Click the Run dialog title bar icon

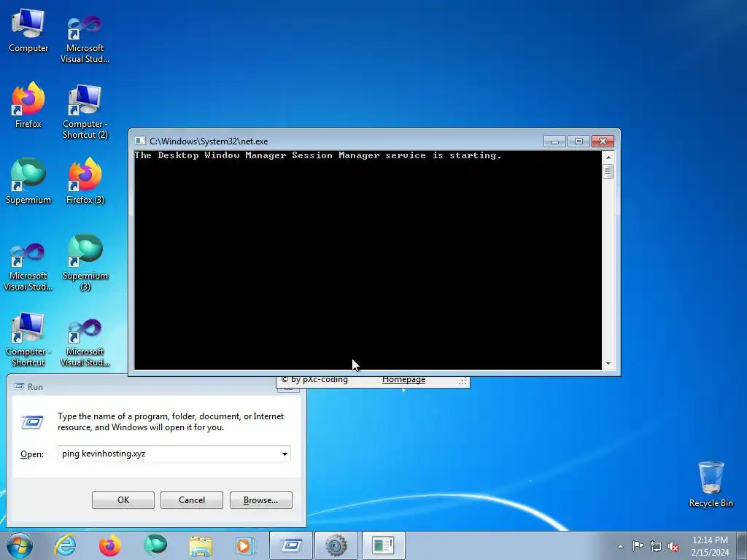[x=19, y=386]
